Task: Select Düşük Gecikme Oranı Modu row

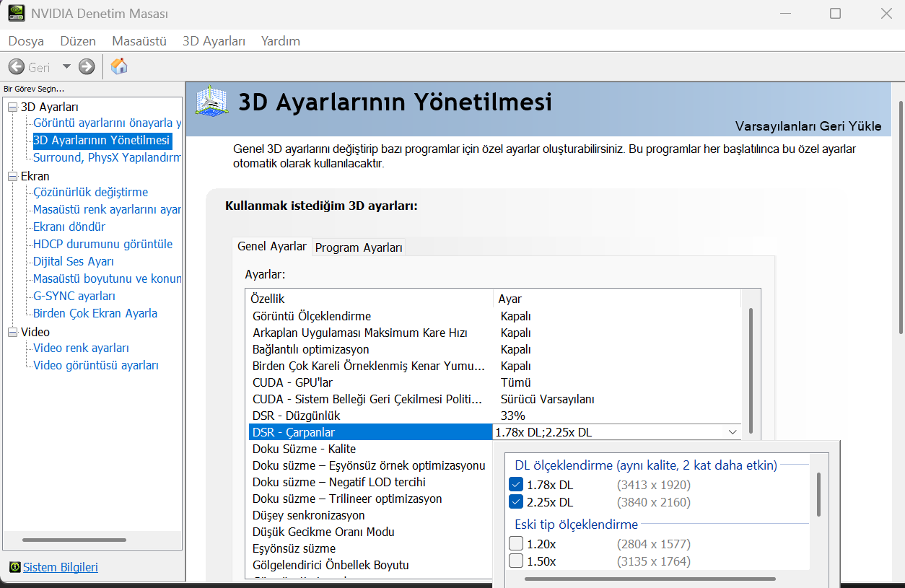Action: point(370,532)
